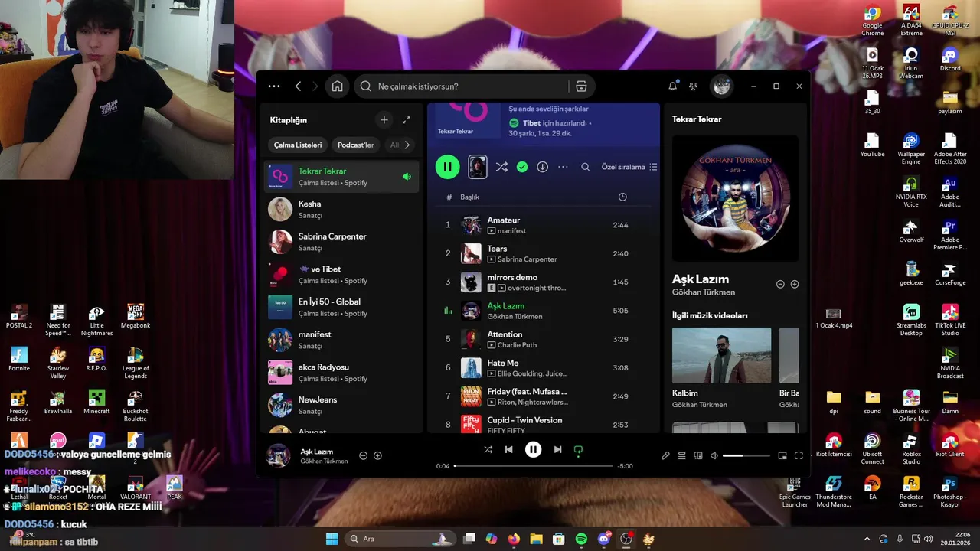Pause playlist with large green button
The width and height of the screenshot is (980, 551).
447,167
